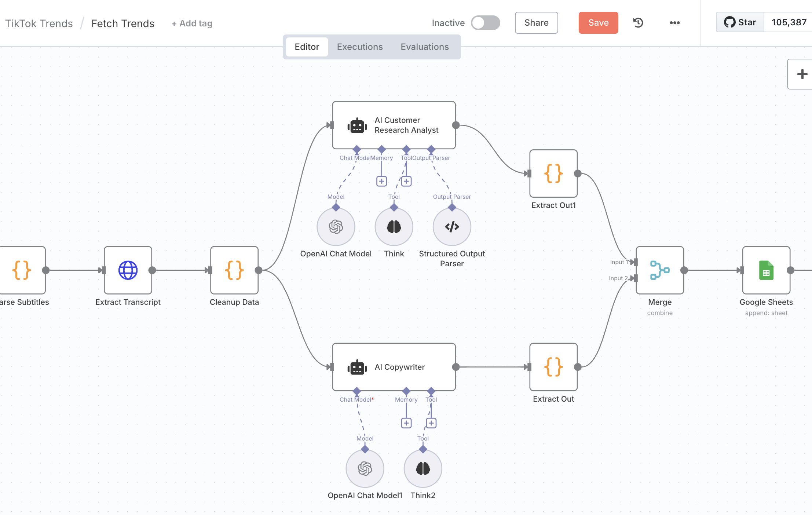Screen dimensions: 812x515
Task: Select the Merge node icon
Action: tap(659, 270)
